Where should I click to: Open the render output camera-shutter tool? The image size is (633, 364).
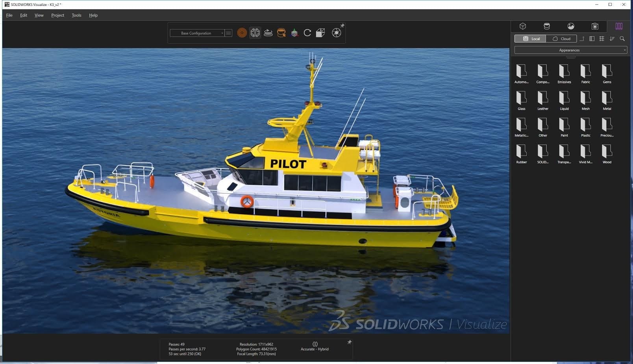coord(336,33)
